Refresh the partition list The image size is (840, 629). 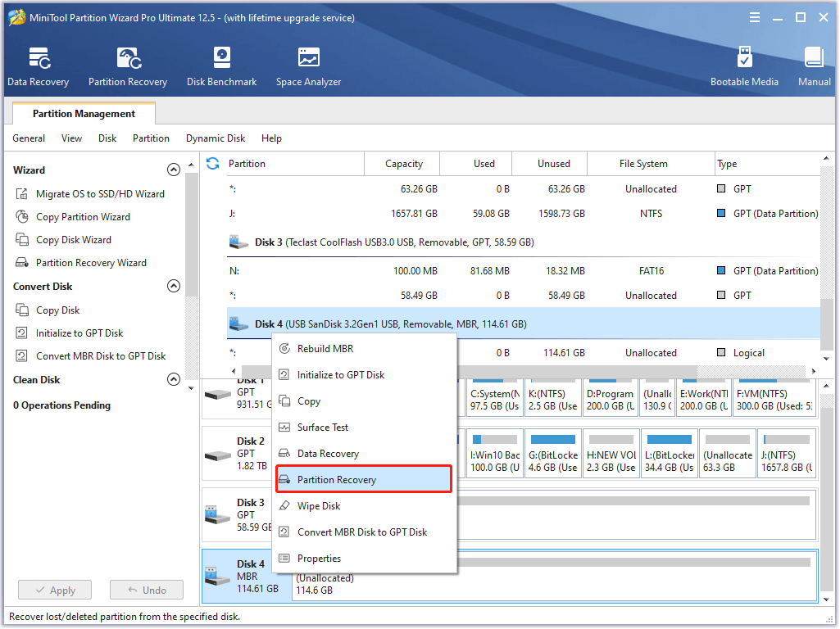[x=213, y=163]
